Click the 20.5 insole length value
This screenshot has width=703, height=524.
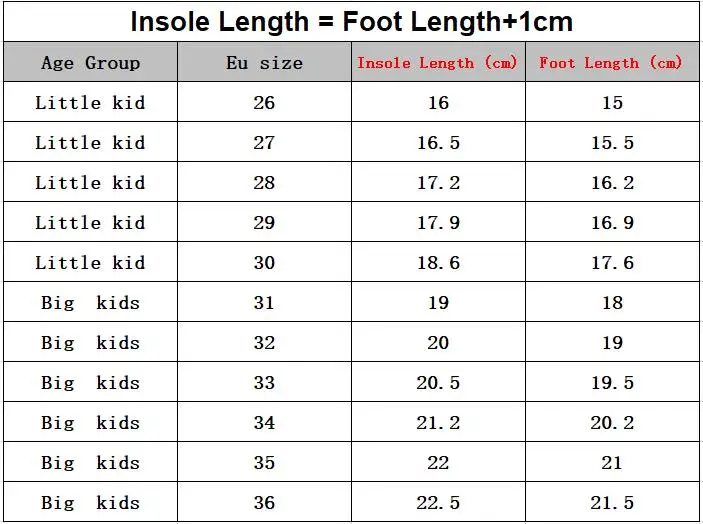tap(438, 383)
